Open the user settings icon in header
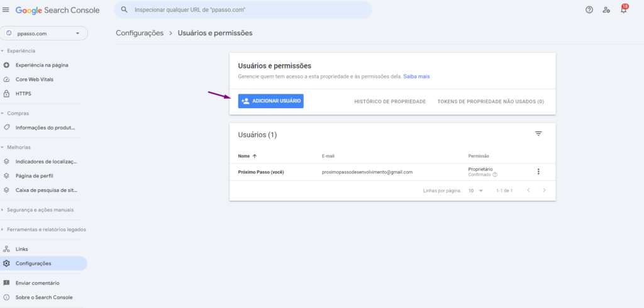The height and width of the screenshot is (308, 644). pos(606,10)
